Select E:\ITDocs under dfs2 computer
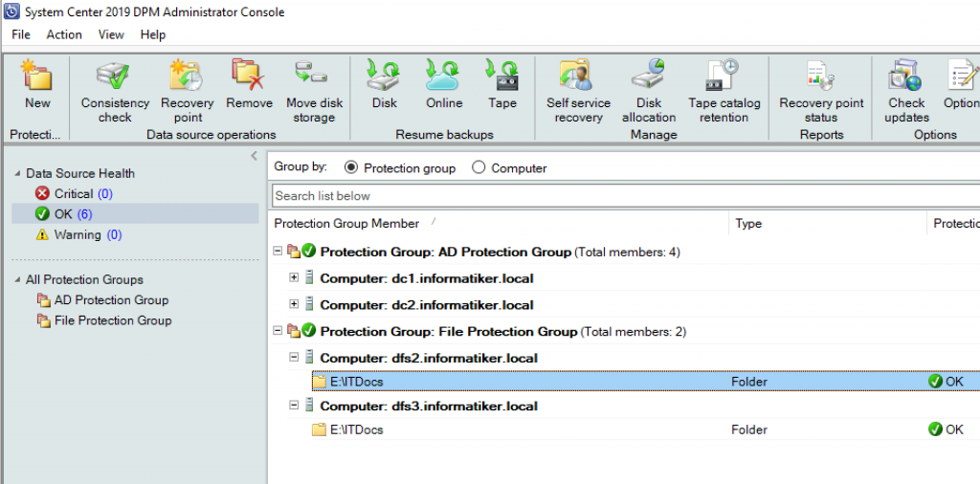The image size is (980, 484). [x=356, y=382]
